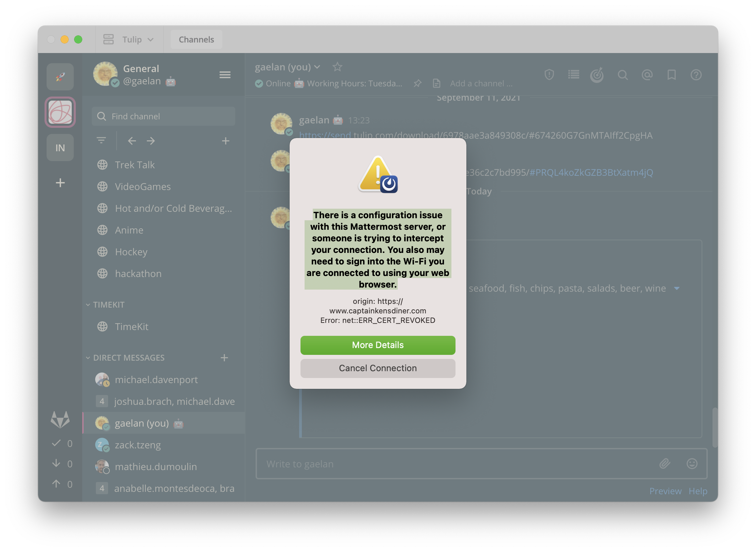View recent mentions with the @ icon
The width and height of the screenshot is (756, 552).
[x=648, y=75]
